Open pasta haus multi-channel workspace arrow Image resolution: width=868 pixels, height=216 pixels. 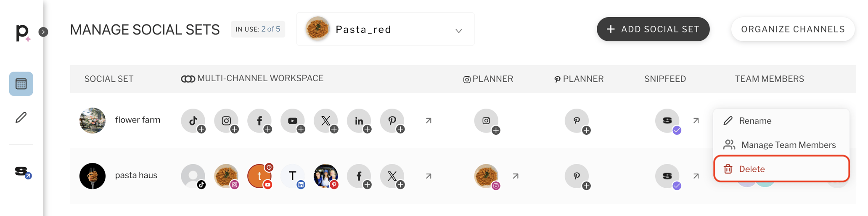(x=429, y=176)
